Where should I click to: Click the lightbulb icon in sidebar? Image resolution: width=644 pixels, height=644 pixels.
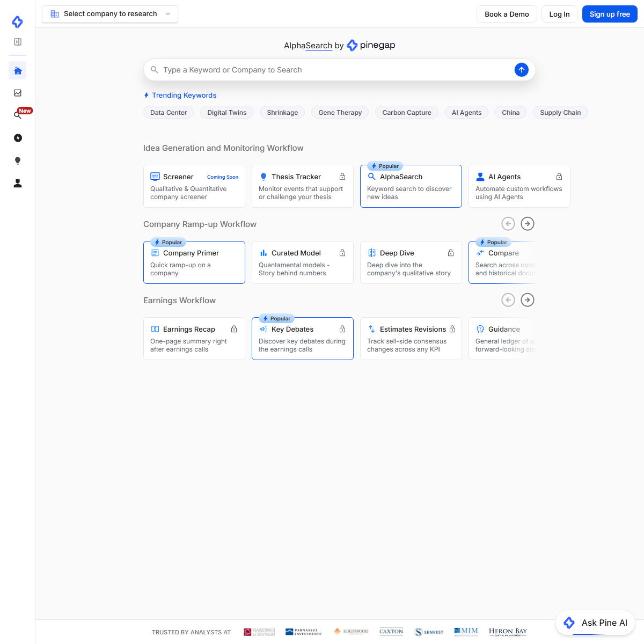click(x=18, y=160)
